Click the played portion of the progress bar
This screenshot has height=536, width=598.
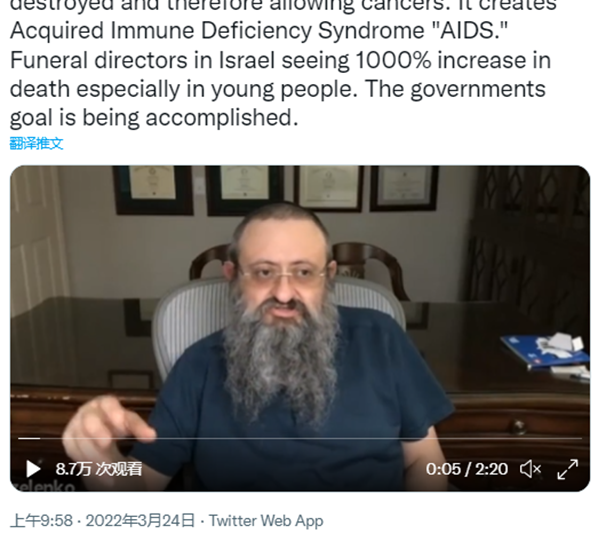[29, 438]
